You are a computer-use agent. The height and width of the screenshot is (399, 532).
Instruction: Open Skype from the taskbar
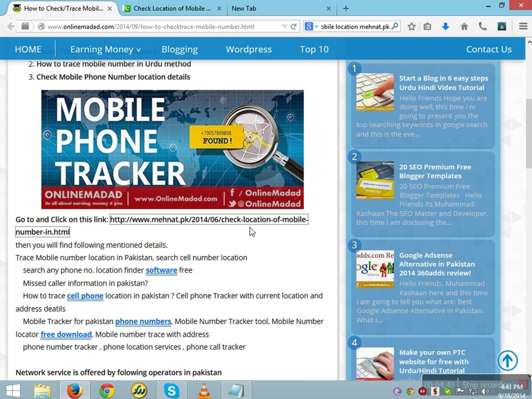point(171,391)
